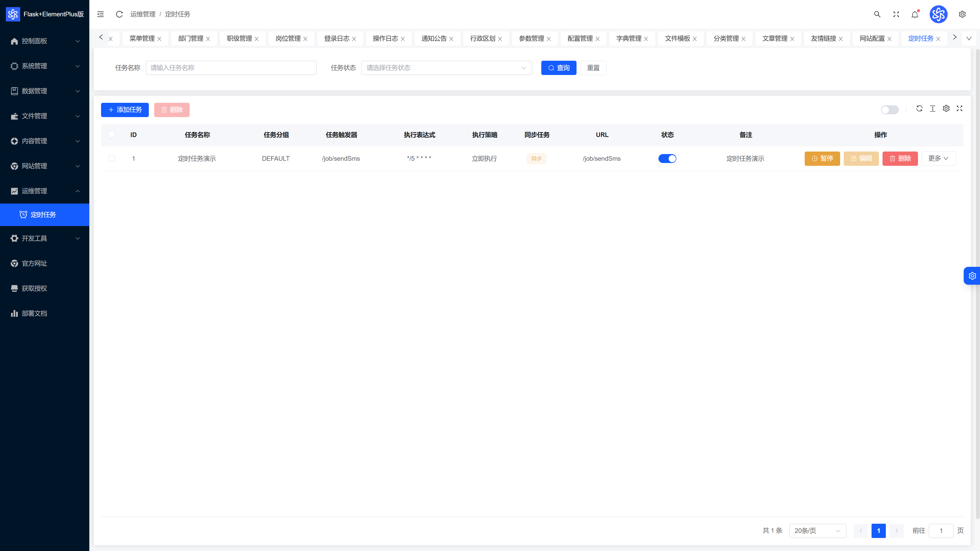Refresh the table with the toolbar icon
This screenshot has width=980, height=551.
(x=919, y=108)
